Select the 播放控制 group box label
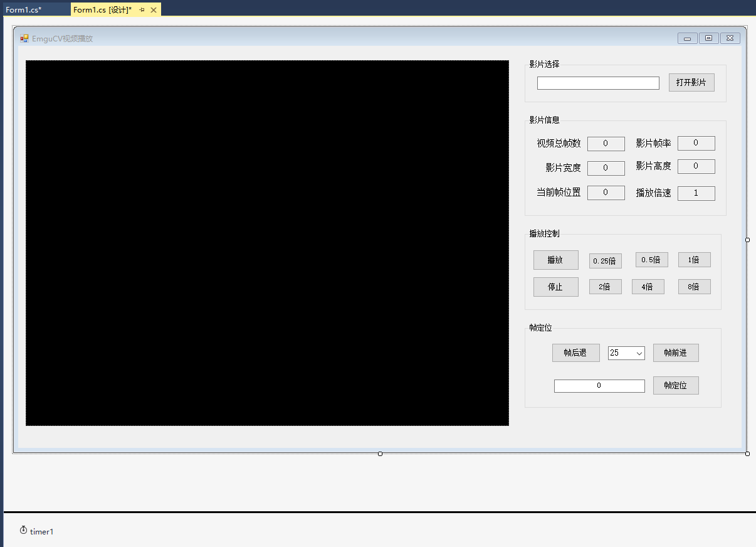 point(544,233)
